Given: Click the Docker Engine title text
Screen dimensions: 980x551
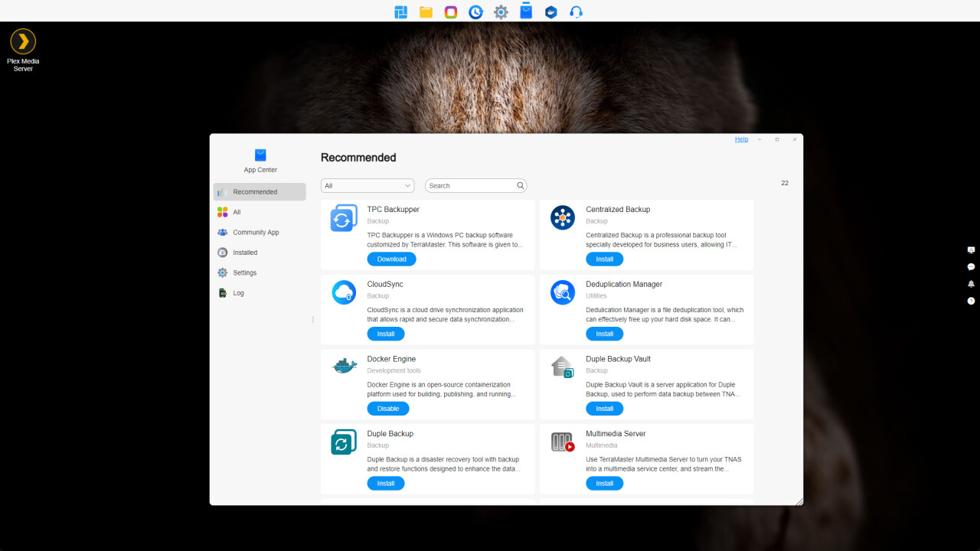Looking at the screenshot, I should tap(391, 359).
